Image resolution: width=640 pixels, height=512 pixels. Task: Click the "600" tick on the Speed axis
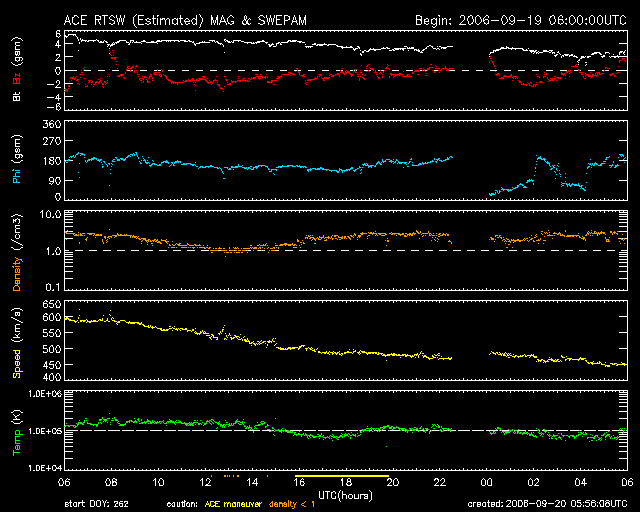(x=52, y=318)
